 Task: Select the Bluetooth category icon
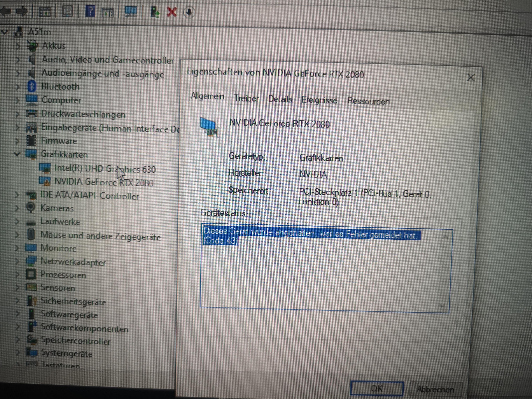click(x=32, y=86)
